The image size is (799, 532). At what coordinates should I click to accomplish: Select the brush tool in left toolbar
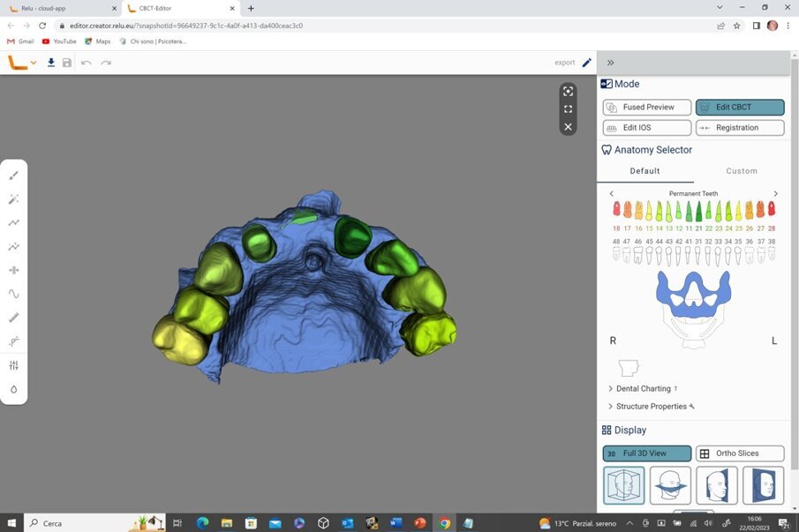(x=14, y=176)
